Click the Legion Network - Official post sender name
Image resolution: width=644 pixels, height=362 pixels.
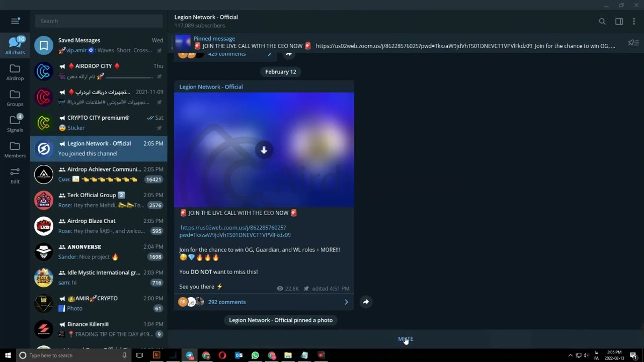pos(211,87)
